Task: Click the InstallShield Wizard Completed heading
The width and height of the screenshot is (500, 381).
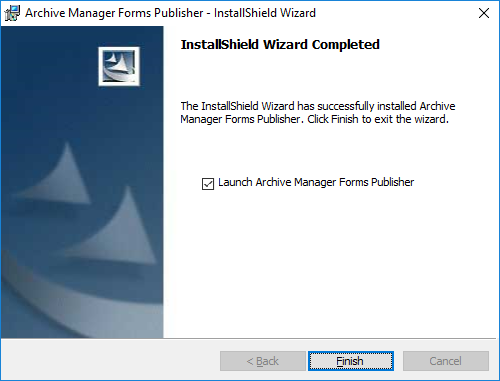Action: 280,44
